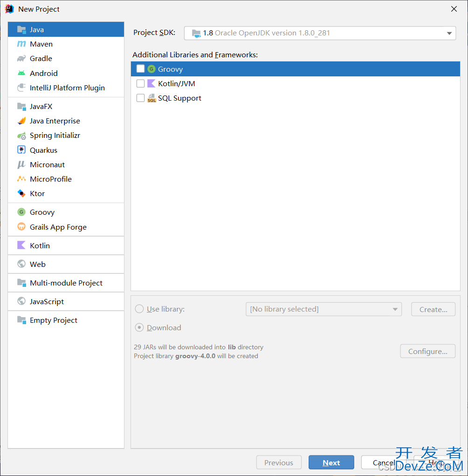Click the Kotlin/JVM icon in frameworks list
This screenshot has height=476, width=468.
(151, 83)
